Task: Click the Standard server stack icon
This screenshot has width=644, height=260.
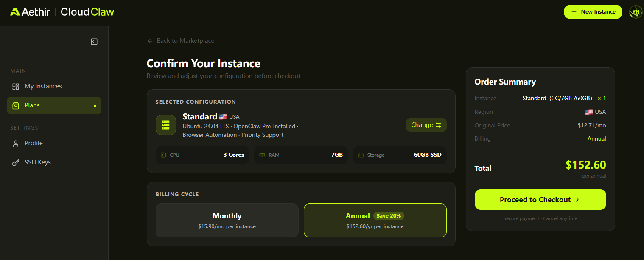Action: [x=166, y=125]
